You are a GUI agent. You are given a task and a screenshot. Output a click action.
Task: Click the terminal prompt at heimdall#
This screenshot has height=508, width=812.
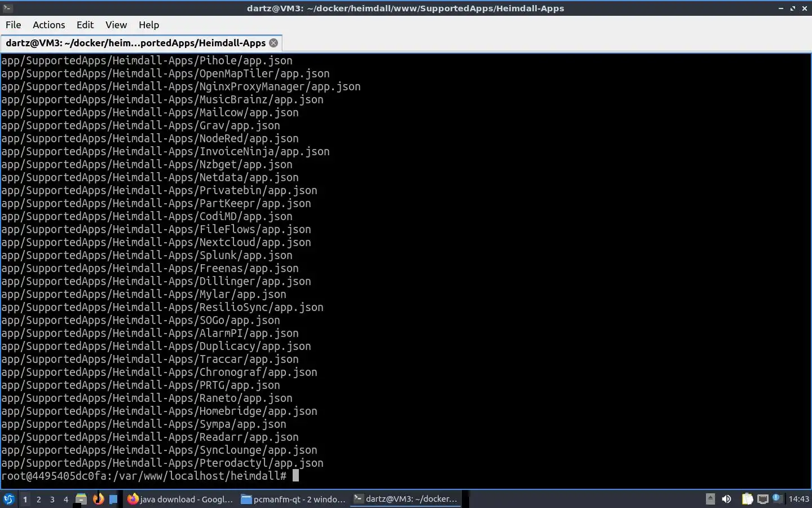click(x=144, y=476)
